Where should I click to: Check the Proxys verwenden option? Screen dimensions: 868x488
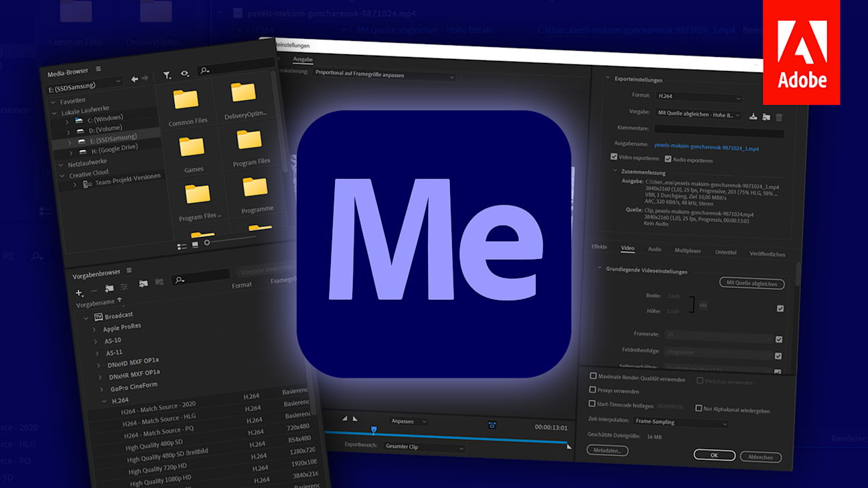[x=592, y=389]
